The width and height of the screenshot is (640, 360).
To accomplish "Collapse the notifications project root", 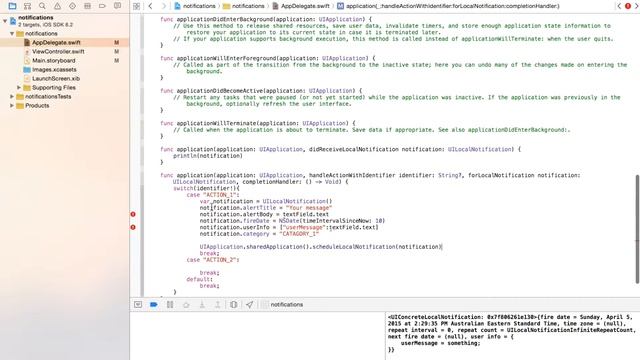I will (x=5, y=21).
